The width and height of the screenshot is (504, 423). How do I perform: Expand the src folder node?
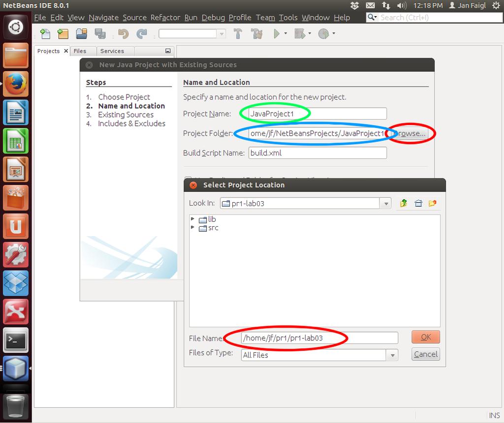(x=192, y=227)
